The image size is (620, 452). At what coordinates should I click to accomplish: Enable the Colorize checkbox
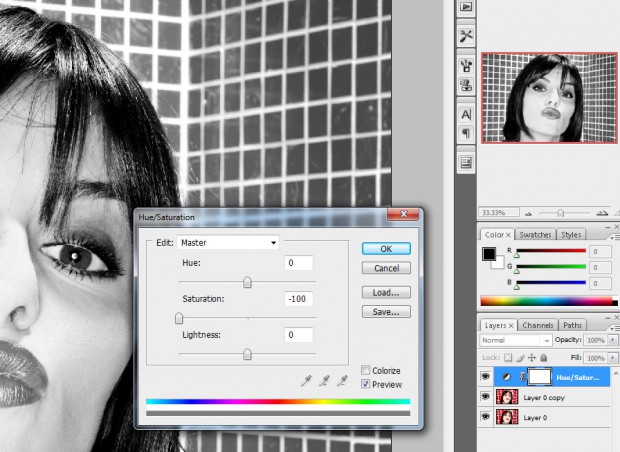click(x=365, y=370)
